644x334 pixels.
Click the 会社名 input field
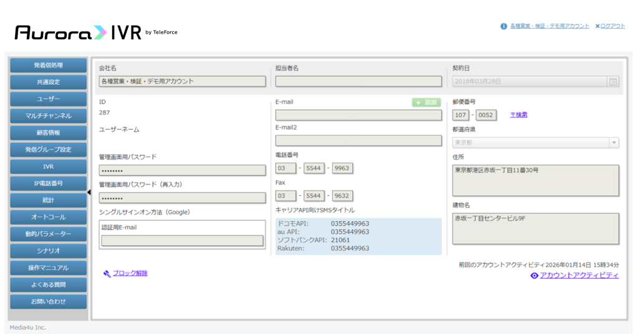tap(182, 81)
